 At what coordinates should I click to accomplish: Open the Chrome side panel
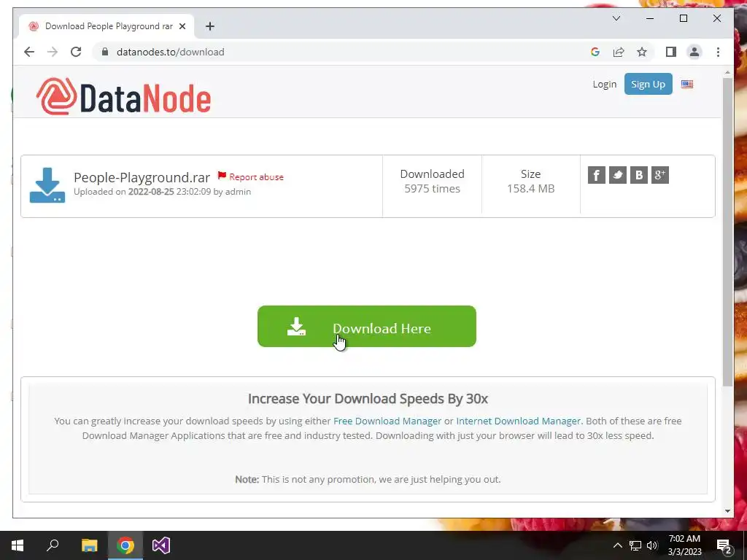[671, 52]
